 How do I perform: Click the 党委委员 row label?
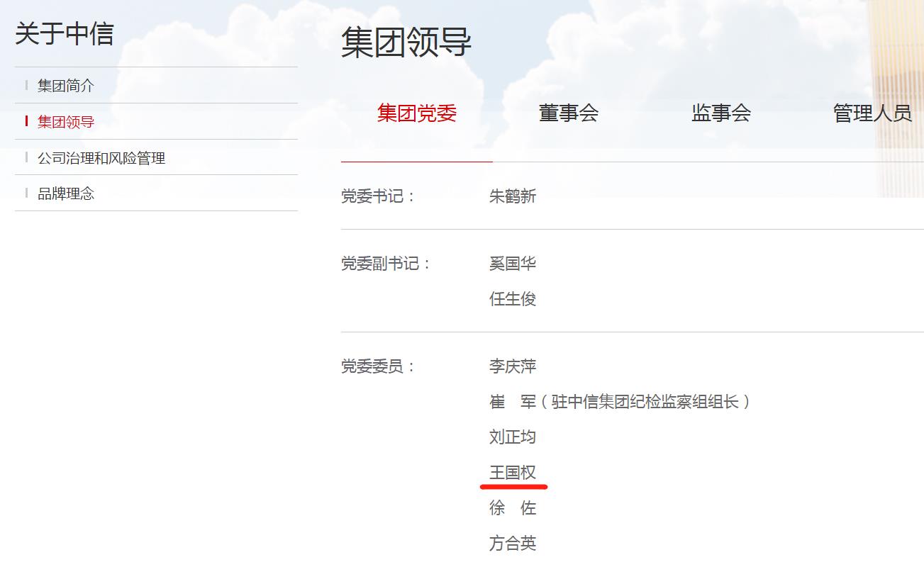(x=377, y=366)
